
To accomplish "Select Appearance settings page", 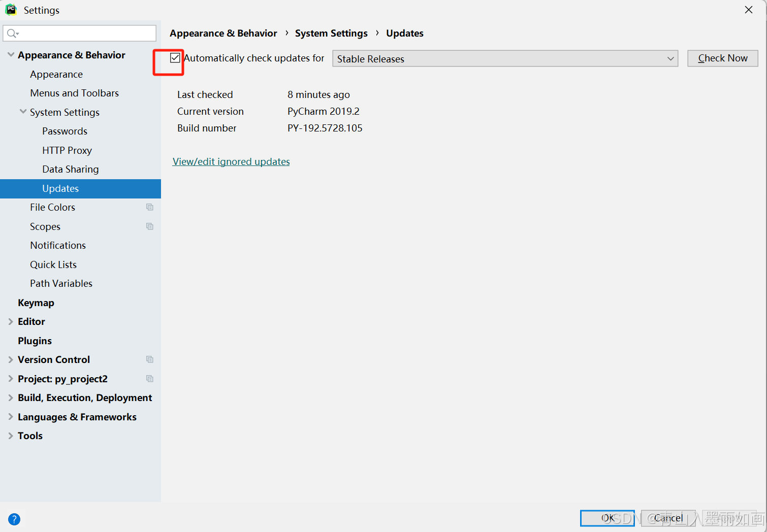I will (56, 74).
